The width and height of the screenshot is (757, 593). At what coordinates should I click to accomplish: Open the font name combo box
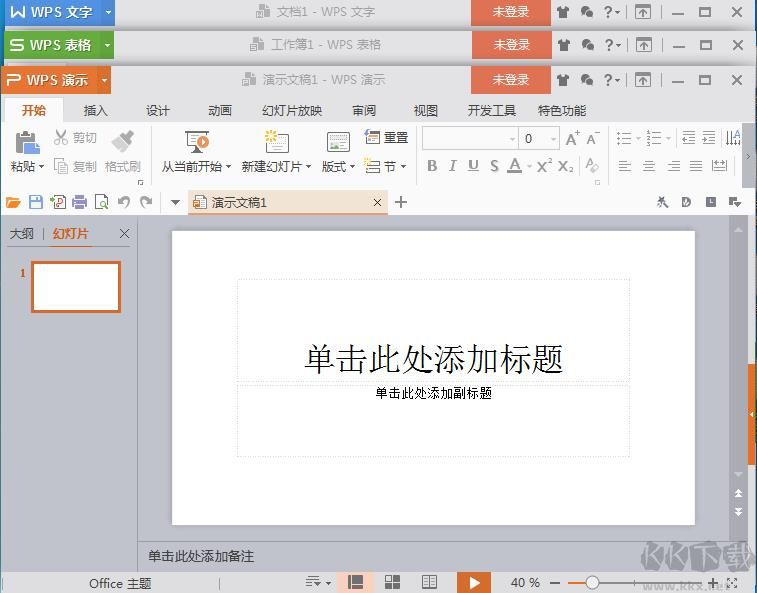pyautogui.click(x=470, y=139)
